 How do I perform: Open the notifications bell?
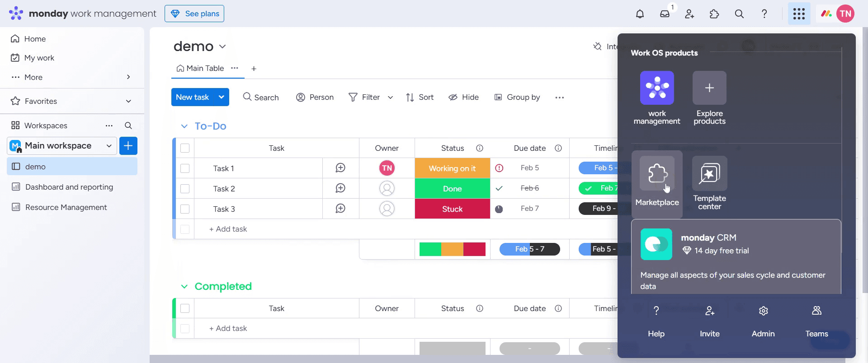click(x=640, y=14)
